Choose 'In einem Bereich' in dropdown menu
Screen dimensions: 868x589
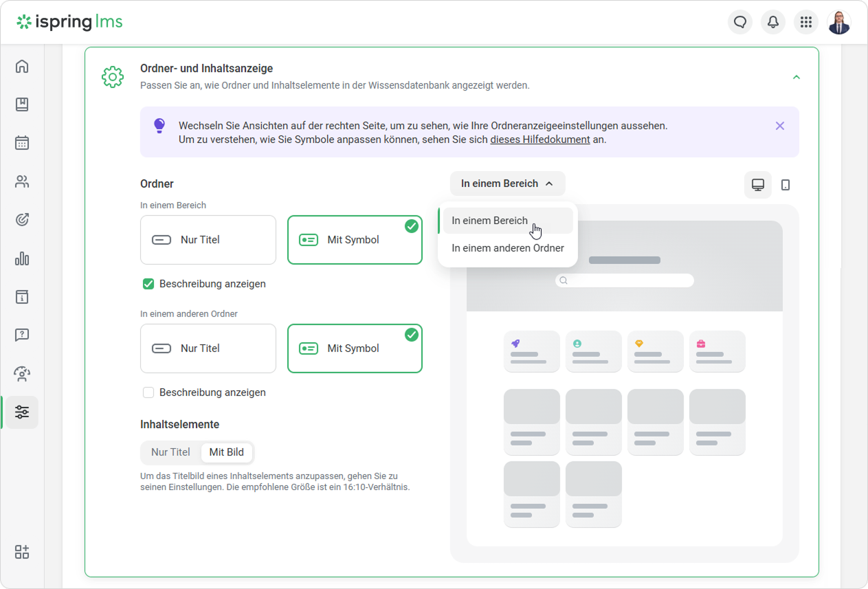point(508,221)
